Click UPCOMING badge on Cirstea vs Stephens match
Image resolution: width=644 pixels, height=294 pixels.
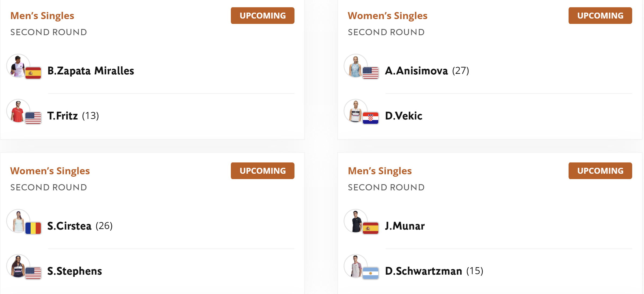tap(263, 171)
